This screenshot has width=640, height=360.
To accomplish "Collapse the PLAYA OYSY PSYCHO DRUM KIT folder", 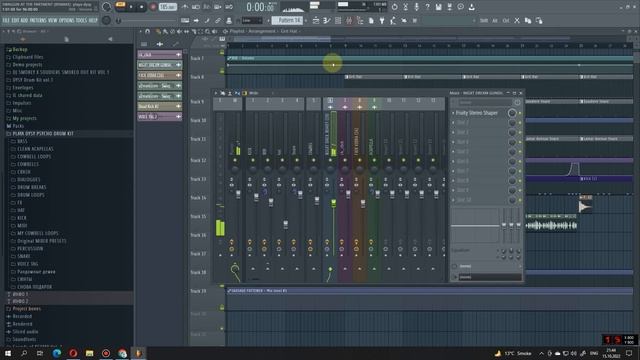I will click(x=43, y=134).
